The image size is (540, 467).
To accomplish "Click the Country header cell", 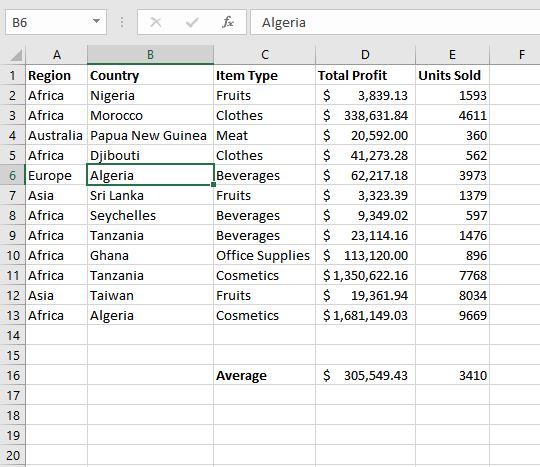I will coord(150,75).
